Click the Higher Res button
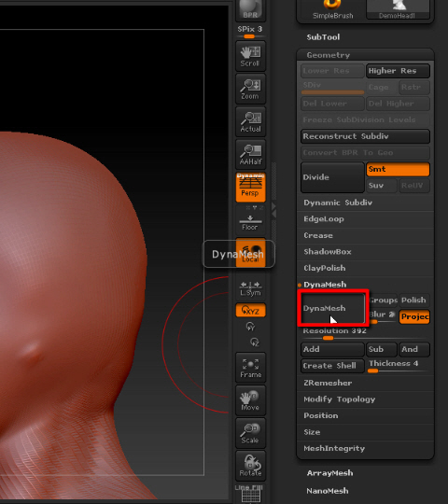 tap(398, 71)
